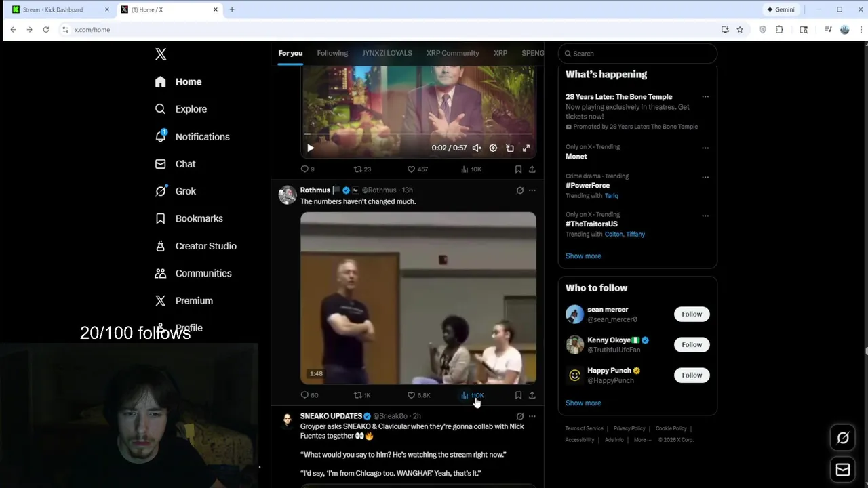Follow Happy Punch

coord(692,375)
